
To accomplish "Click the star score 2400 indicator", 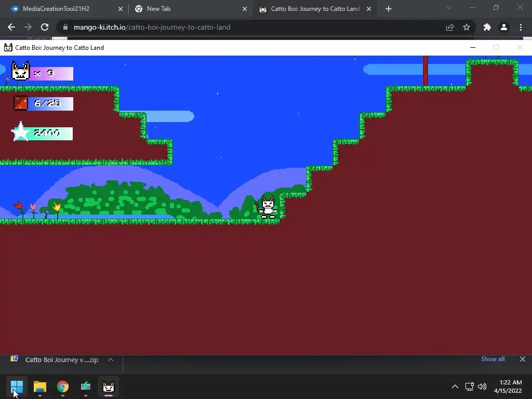I will [42, 132].
